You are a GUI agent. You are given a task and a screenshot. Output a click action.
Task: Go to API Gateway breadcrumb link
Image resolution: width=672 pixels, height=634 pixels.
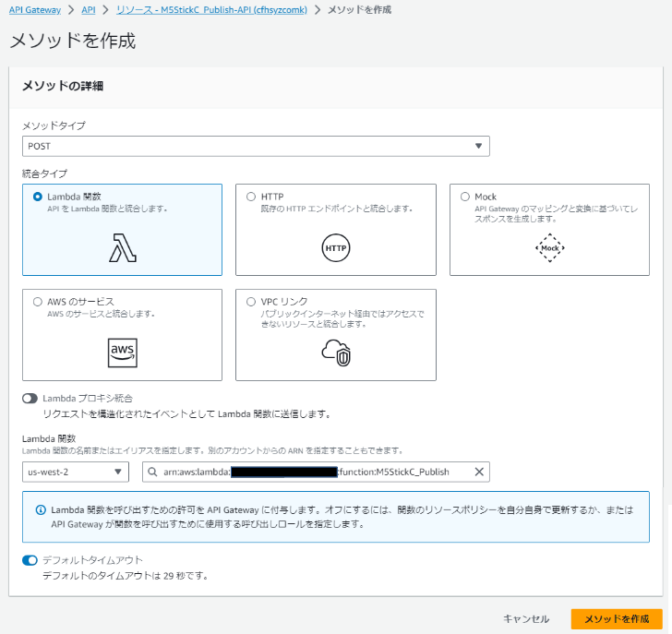35,10
